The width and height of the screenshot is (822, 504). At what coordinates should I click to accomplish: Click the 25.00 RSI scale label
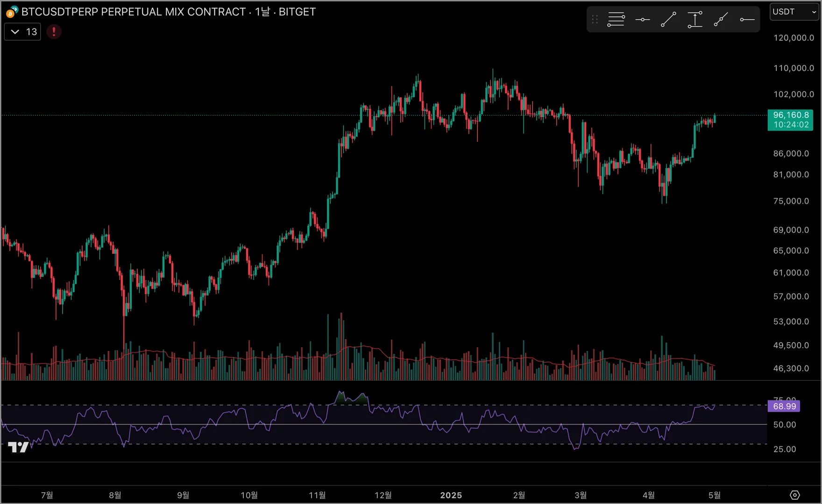pos(785,449)
